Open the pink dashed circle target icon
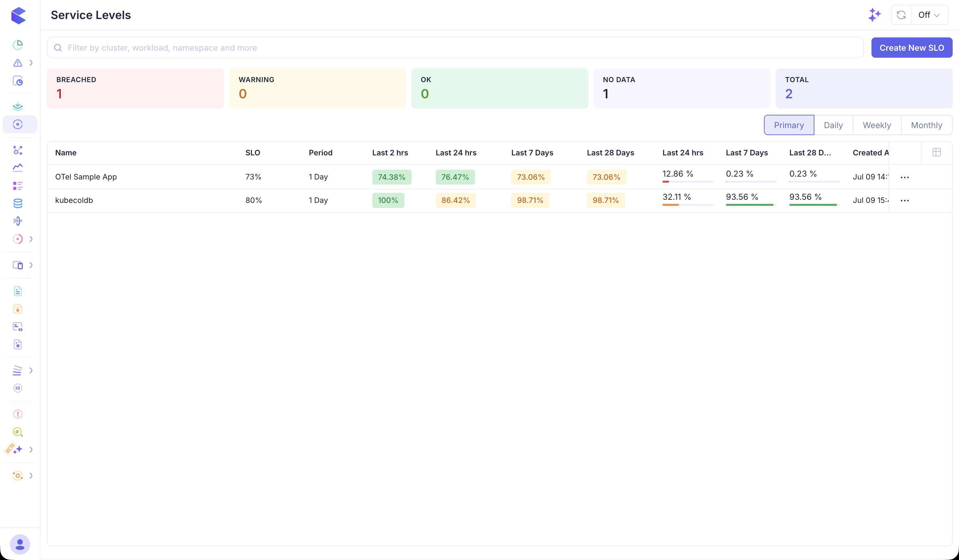The height and width of the screenshot is (560, 959). tap(17, 239)
